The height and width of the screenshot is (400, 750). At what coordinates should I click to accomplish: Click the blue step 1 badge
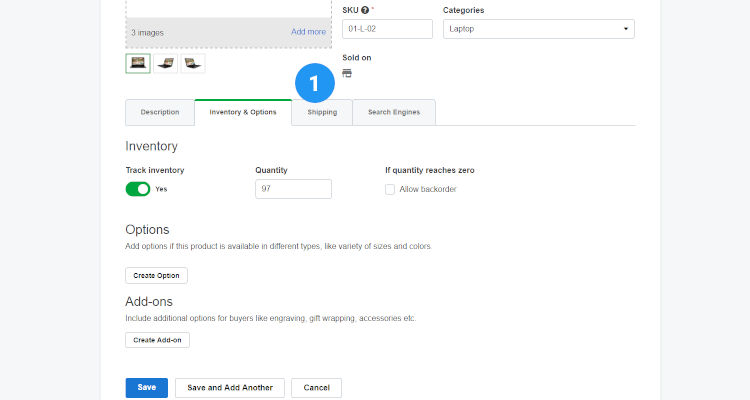314,85
